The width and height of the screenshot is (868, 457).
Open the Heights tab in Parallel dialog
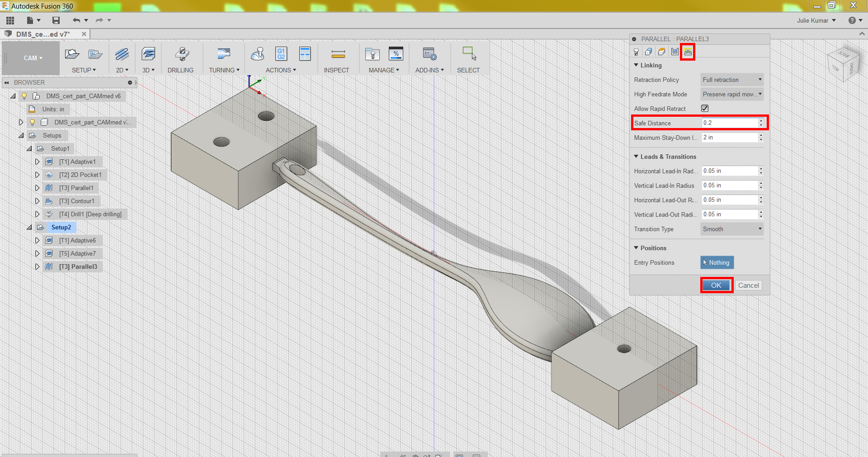661,52
